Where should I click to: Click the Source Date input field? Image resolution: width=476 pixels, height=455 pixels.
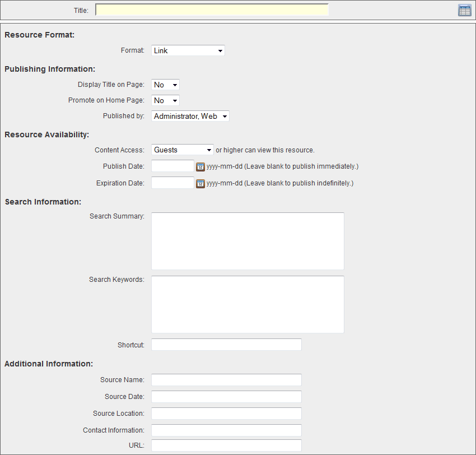(x=226, y=397)
